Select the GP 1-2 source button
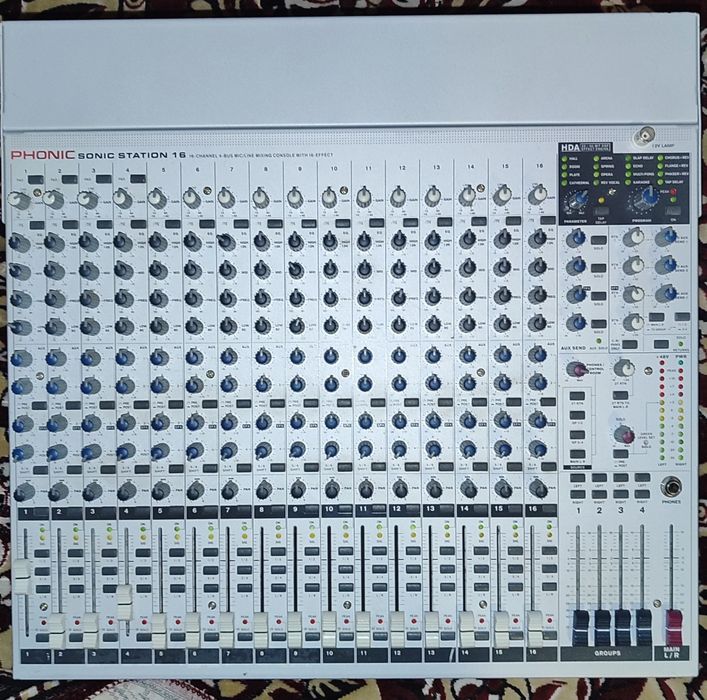This screenshot has height=700, width=707. [x=577, y=415]
